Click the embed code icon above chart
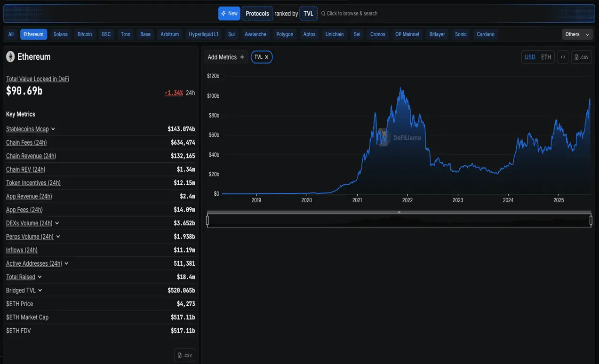599x364 pixels. point(563,57)
